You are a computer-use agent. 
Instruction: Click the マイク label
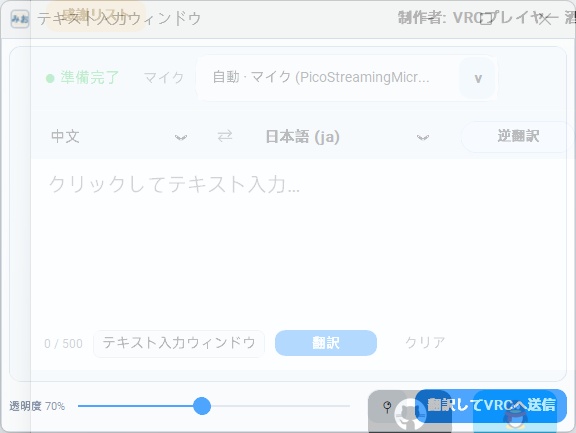163,78
